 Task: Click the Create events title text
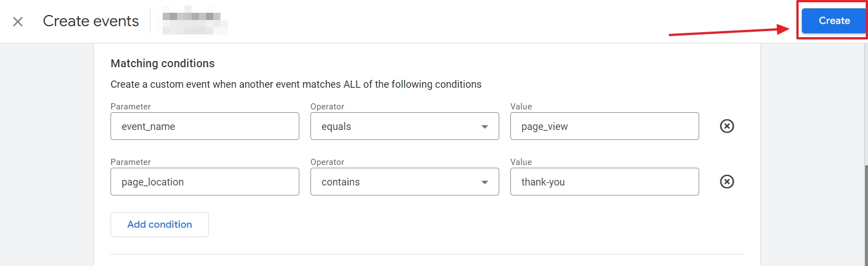[x=91, y=21]
